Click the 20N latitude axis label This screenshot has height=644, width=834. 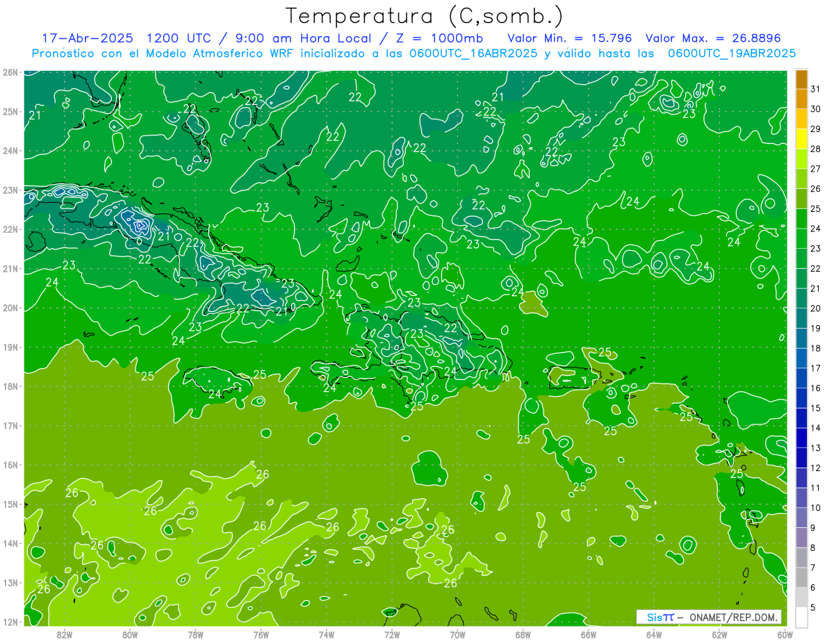[x=10, y=308]
